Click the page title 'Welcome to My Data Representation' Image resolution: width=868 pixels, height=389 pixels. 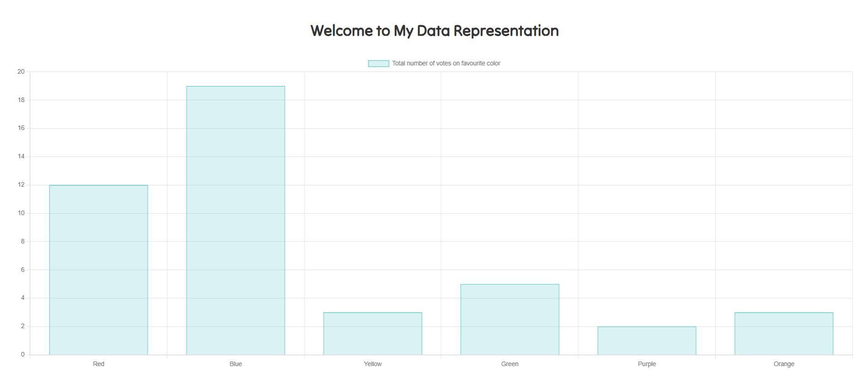(x=434, y=31)
